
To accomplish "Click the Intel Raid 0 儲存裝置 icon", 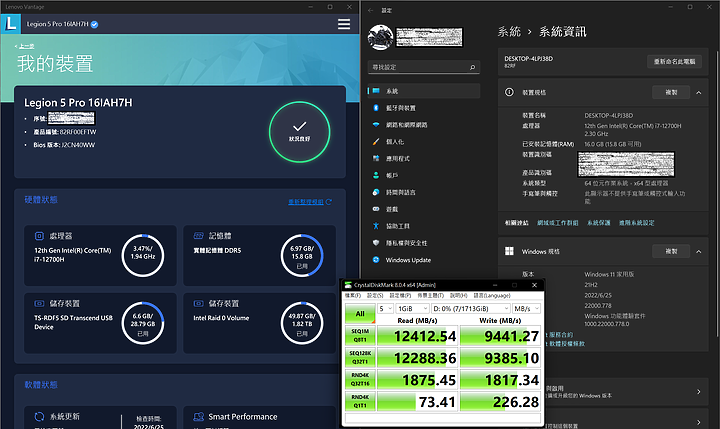I will (198, 304).
